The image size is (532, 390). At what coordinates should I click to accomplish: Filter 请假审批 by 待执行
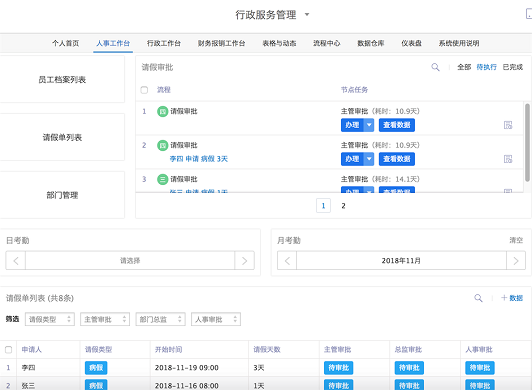pyautogui.click(x=487, y=67)
